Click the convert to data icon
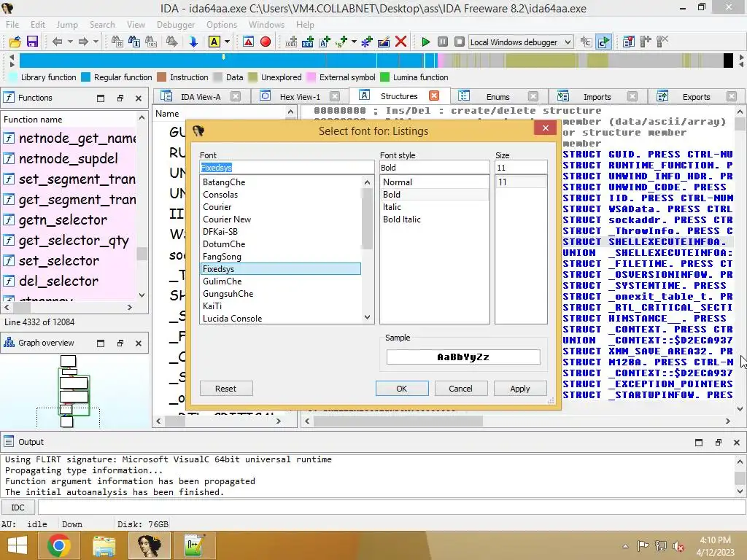Viewport: 747px width, 560px height. (308, 42)
